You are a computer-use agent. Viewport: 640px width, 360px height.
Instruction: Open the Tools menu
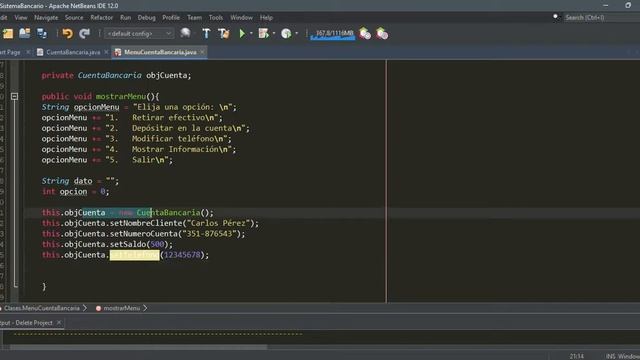tap(216, 18)
